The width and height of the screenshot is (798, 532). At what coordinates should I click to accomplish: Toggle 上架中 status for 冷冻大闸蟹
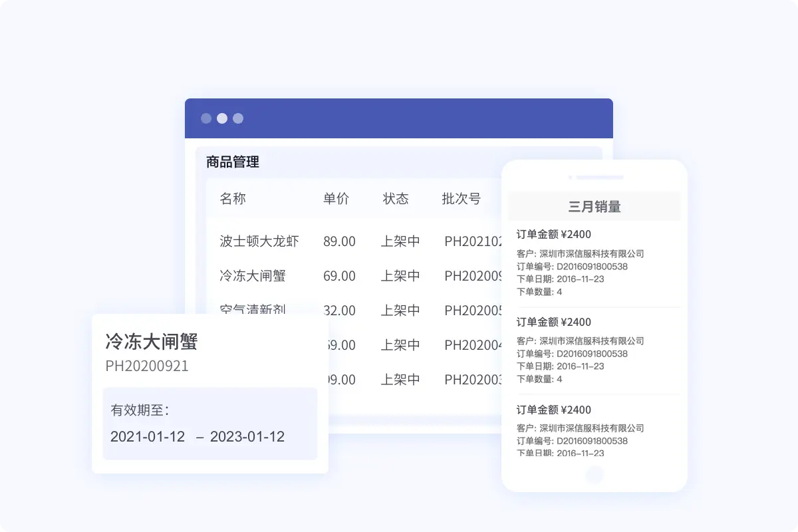[400, 276]
